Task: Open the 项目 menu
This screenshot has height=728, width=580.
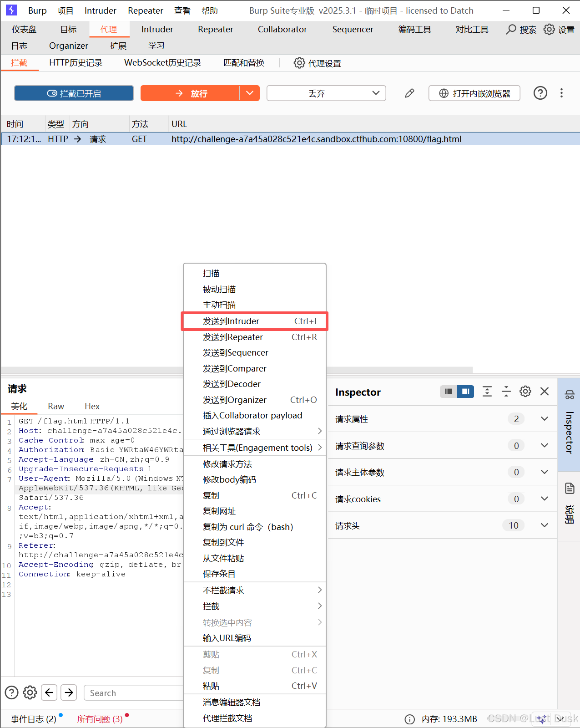Action: (x=65, y=10)
